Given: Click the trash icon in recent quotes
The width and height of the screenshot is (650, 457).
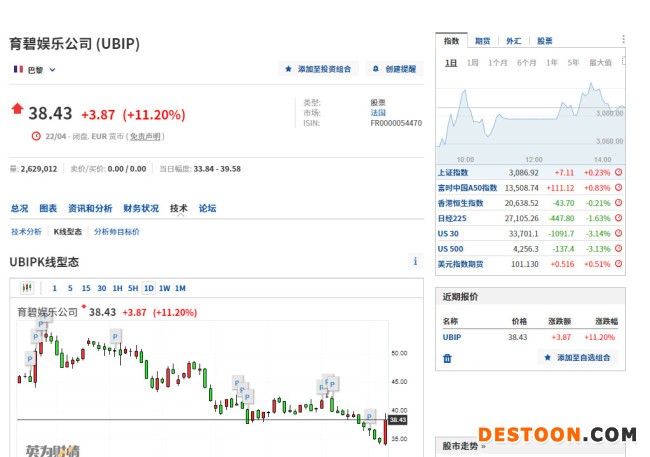Looking at the screenshot, I should (447, 358).
